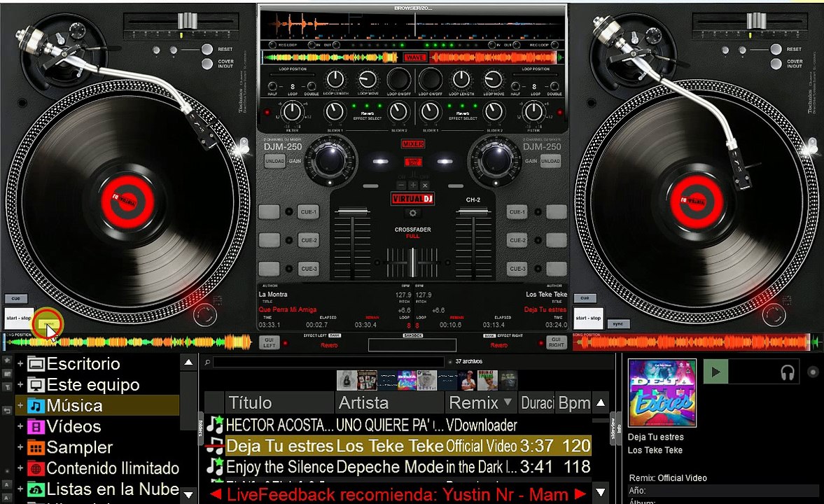Click UNLOAD on the left DJM-250 deck

274,161
